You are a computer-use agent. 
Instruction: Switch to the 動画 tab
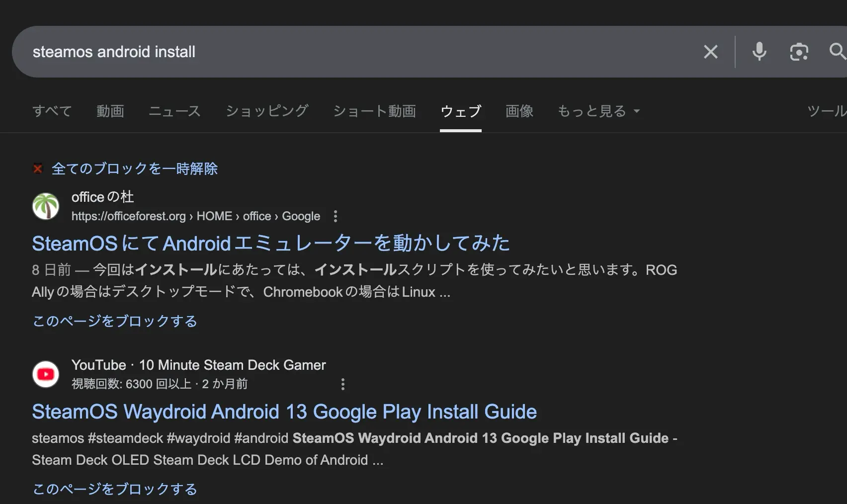[110, 111]
